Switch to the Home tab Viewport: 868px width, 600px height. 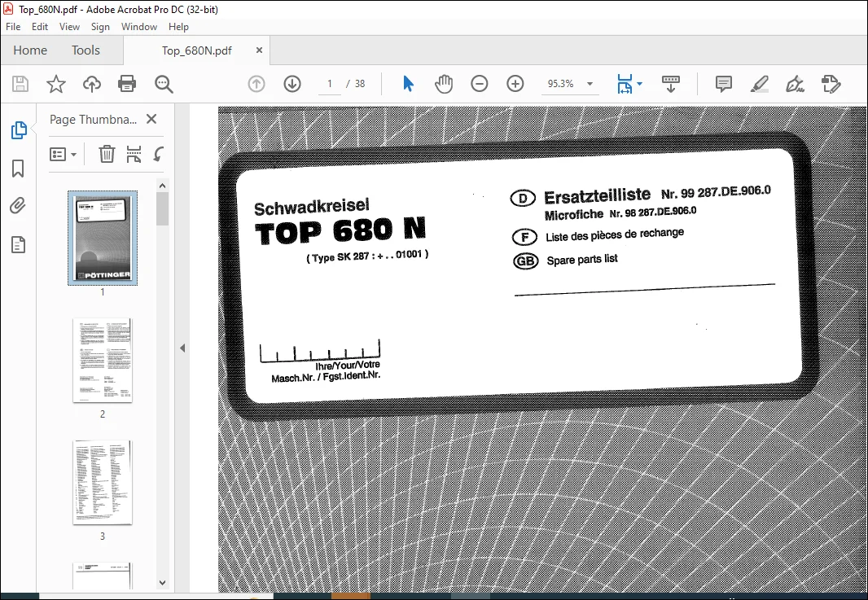[30, 50]
